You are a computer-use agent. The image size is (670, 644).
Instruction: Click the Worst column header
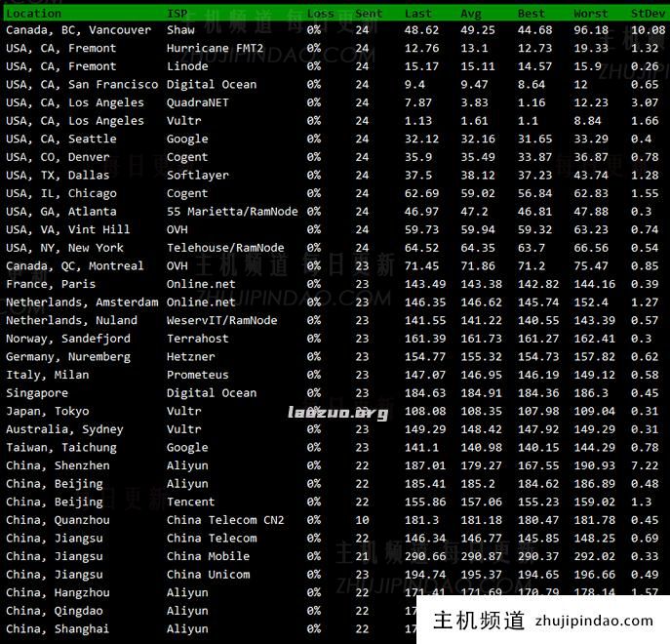coord(591,14)
